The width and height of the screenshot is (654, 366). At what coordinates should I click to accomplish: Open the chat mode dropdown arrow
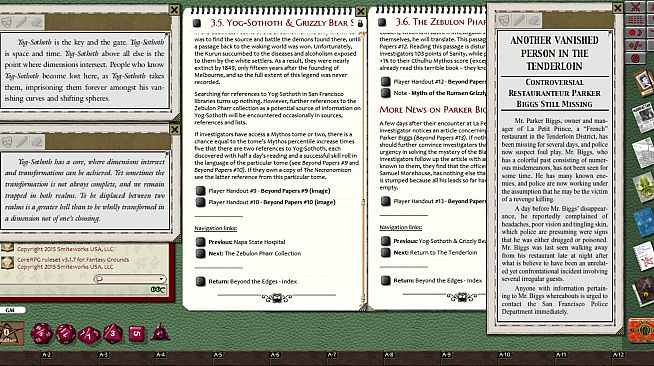pos(161,279)
